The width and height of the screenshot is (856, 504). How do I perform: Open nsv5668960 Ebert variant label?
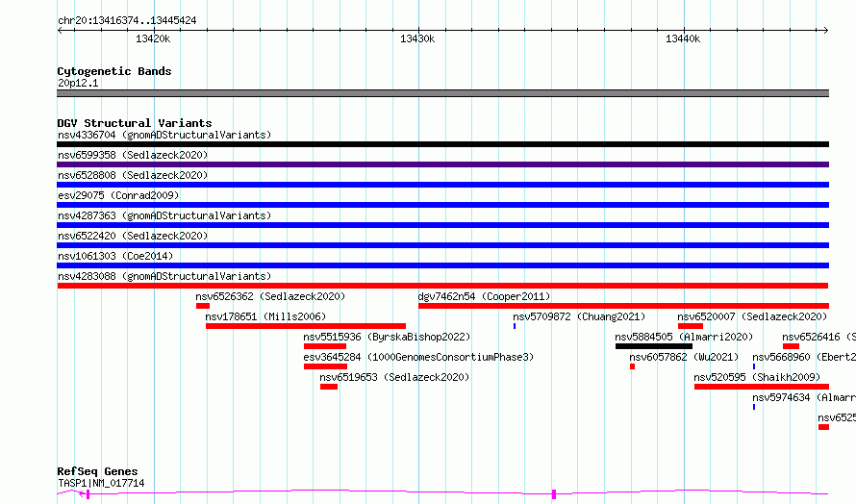coord(804,357)
